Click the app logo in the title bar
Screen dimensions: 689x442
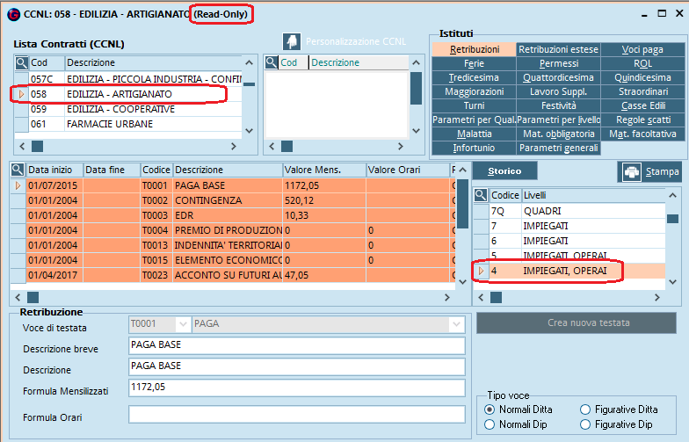point(14,14)
